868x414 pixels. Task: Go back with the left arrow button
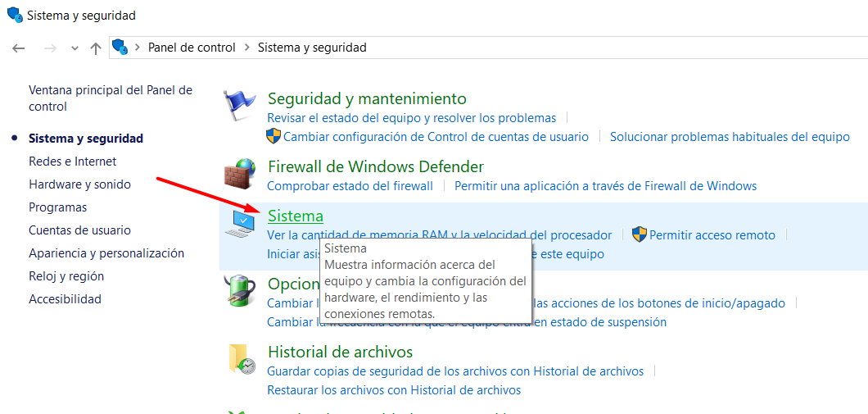(19, 48)
